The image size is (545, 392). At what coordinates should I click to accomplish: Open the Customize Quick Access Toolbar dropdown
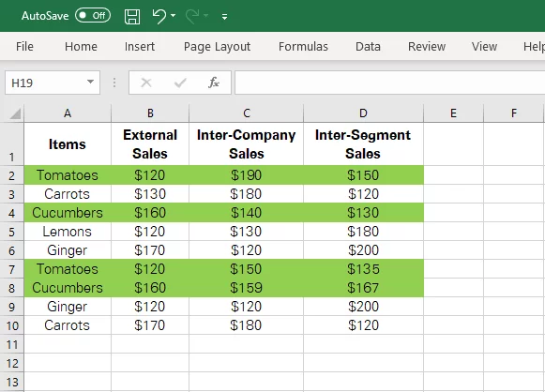coord(224,17)
